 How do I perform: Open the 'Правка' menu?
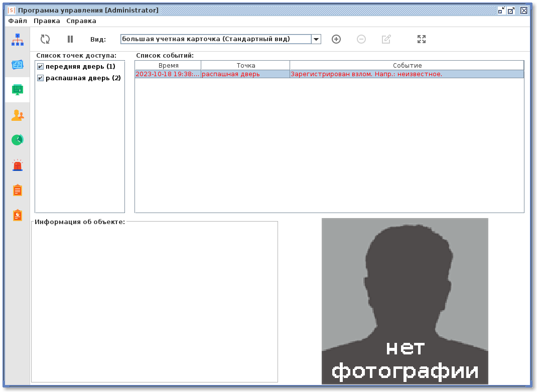[47, 21]
